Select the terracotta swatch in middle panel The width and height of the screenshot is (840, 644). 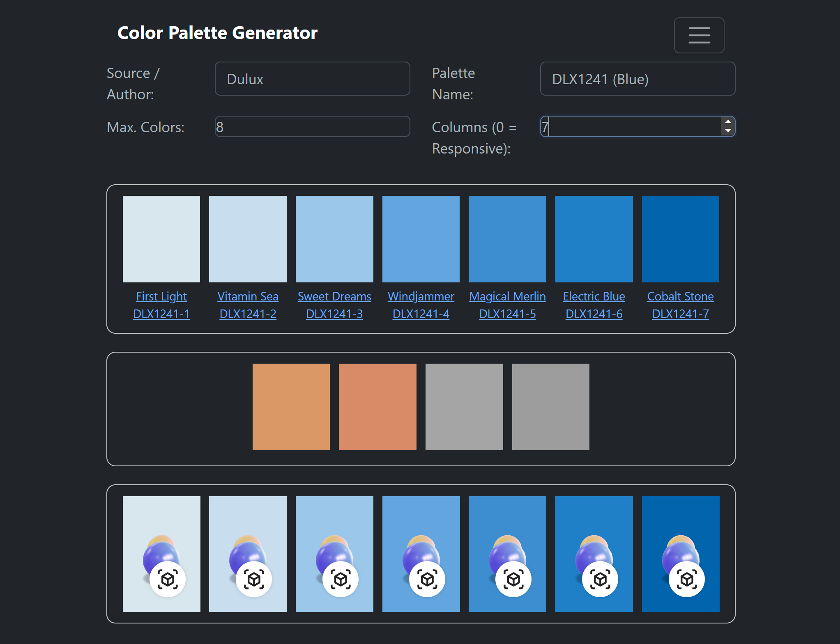[x=377, y=407]
